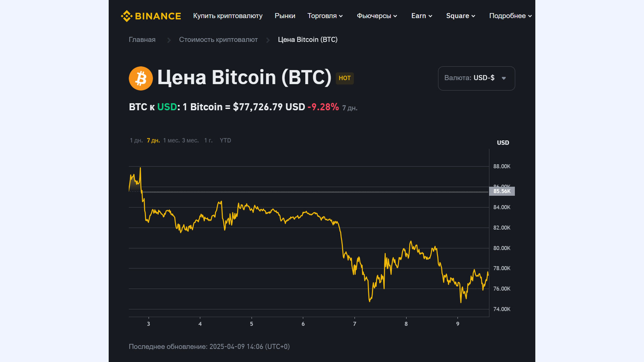Click the orange Bitcoin coin icon
Screen dimensions: 644x362
(x=141, y=78)
